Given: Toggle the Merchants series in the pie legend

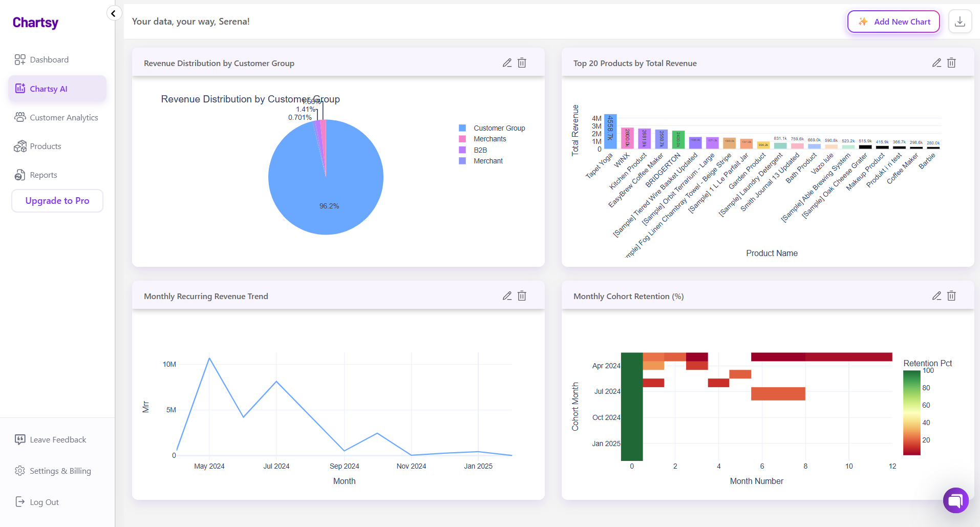Looking at the screenshot, I should (x=489, y=139).
